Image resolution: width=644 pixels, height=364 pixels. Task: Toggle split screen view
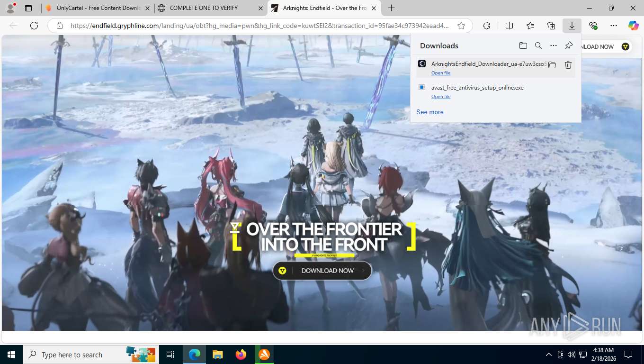click(509, 26)
